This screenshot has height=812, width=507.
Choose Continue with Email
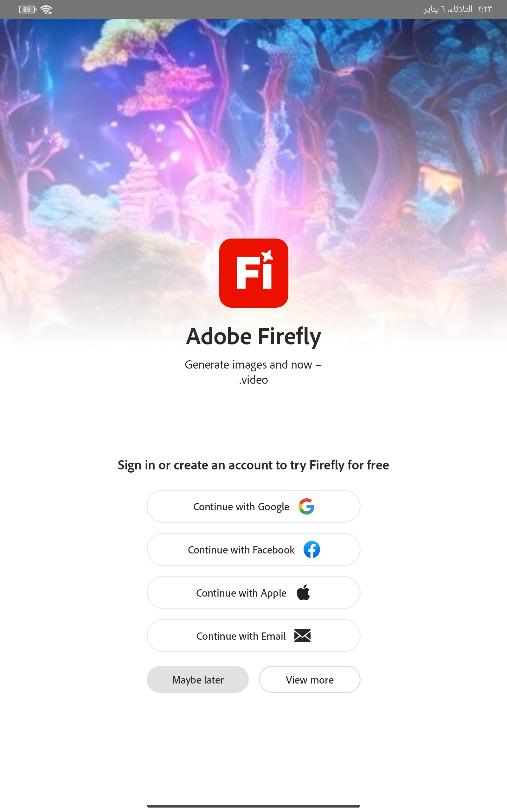tap(253, 636)
